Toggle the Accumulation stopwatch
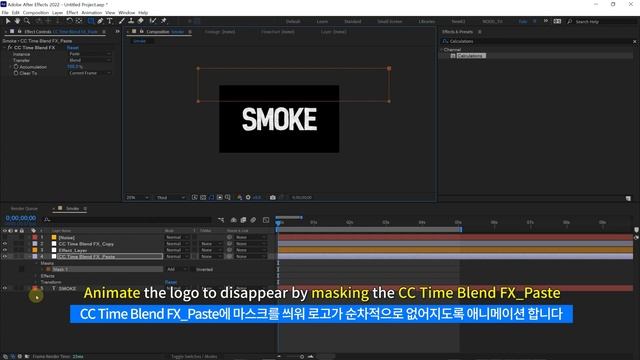The image size is (640, 360). tap(16, 67)
